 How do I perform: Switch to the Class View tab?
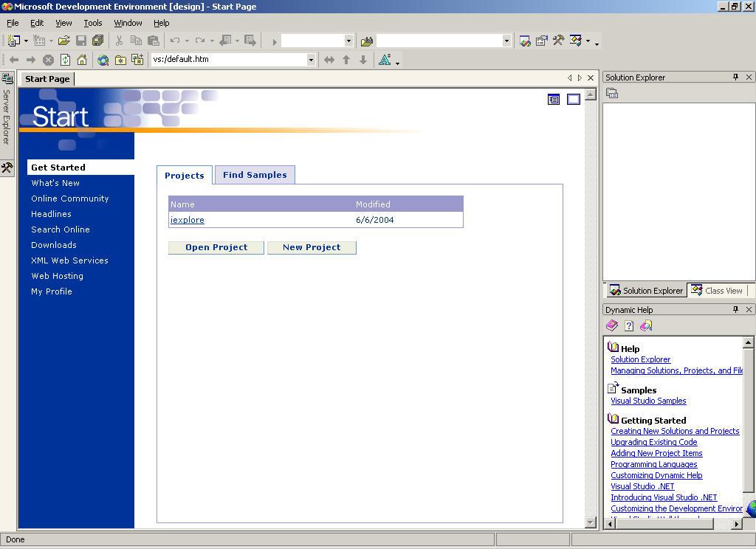[717, 291]
